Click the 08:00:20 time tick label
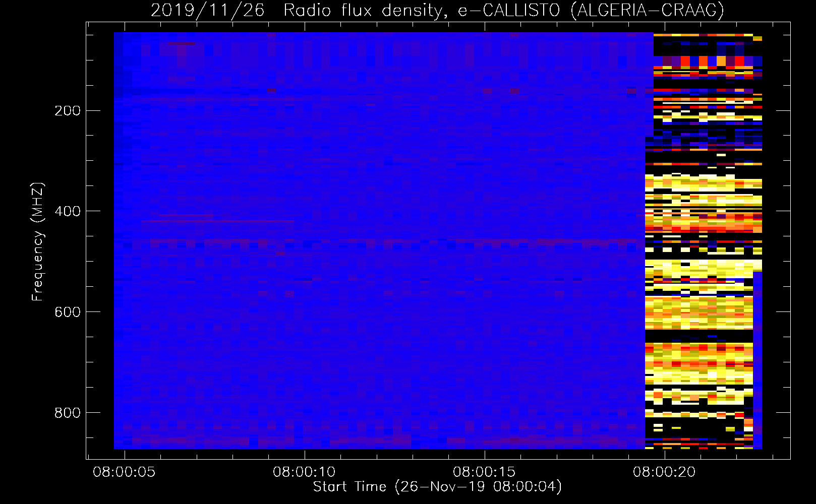 point(664,472)
